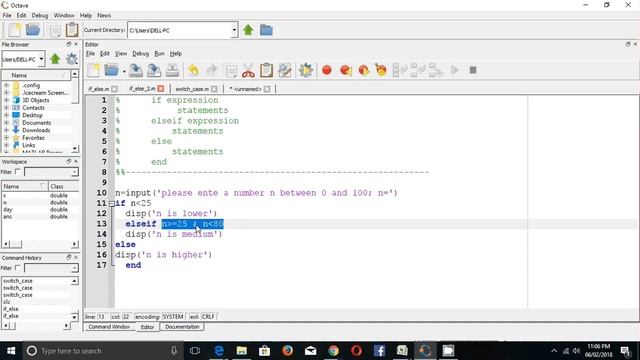640x360 pixels.
Task: Switch to the switch_case.m tab
Action: (192, 89)
